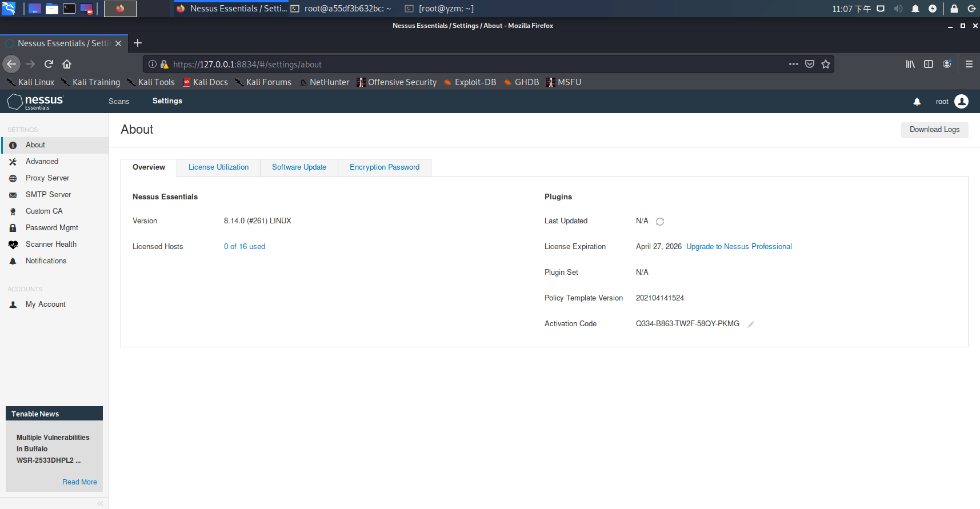Viewport: 980px width, 509px height.
Task: Click the Activation Code value Q334-B863-TW2F-58QY-PKMG
Action: [x=687, y=324]
